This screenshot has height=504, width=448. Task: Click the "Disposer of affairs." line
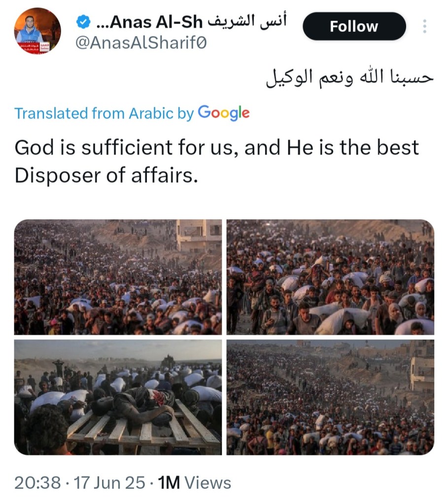106,176
